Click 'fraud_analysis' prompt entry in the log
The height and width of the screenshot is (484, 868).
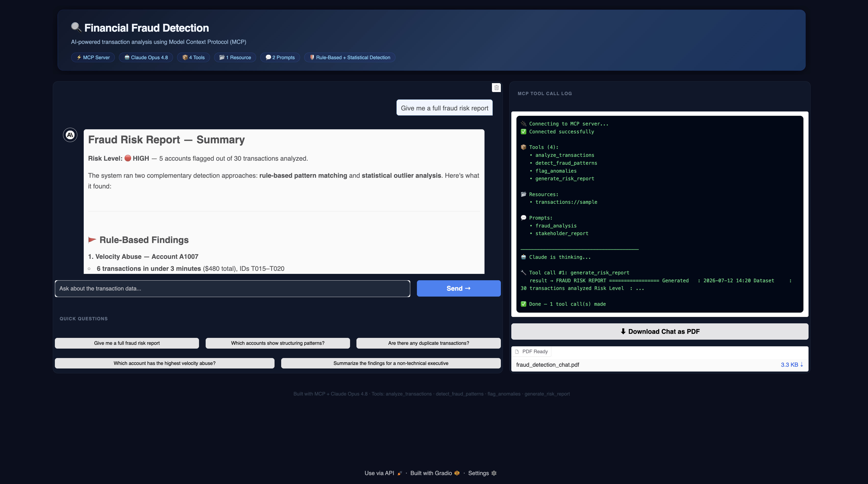(556, 226)
